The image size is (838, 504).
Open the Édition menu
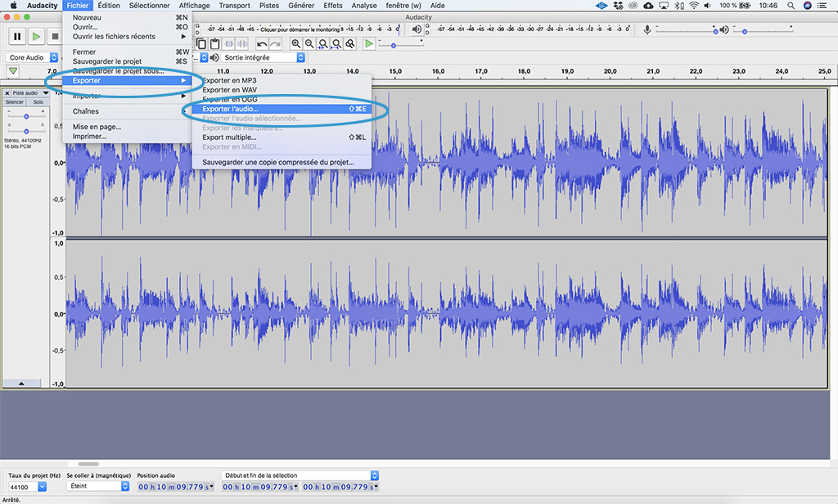click(109, 6)
